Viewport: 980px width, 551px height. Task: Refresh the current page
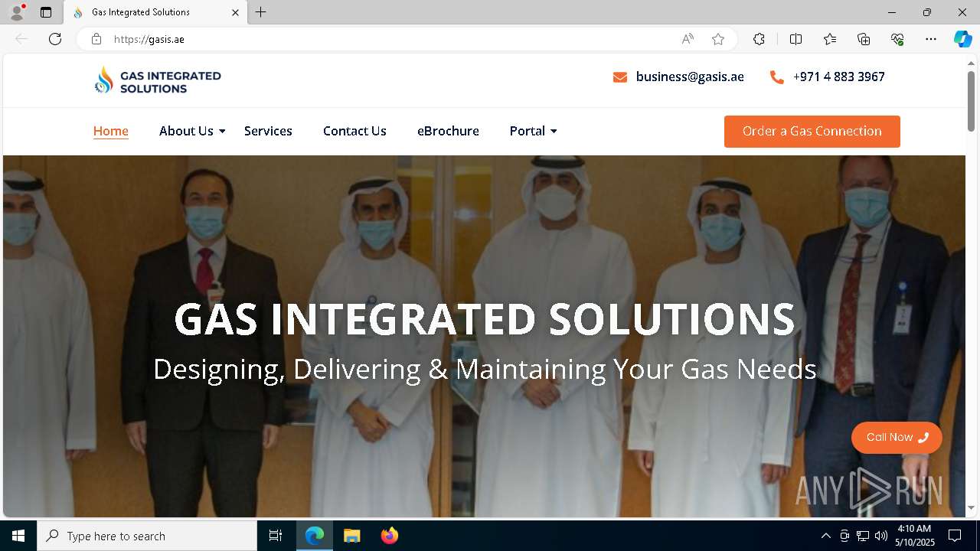click(x=55, y=39)
